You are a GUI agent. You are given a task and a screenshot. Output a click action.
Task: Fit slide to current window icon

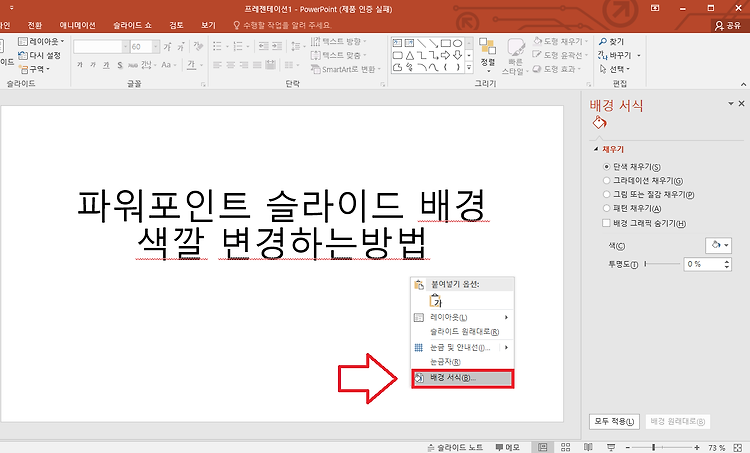pyautogui.click(x=738, y=448)
